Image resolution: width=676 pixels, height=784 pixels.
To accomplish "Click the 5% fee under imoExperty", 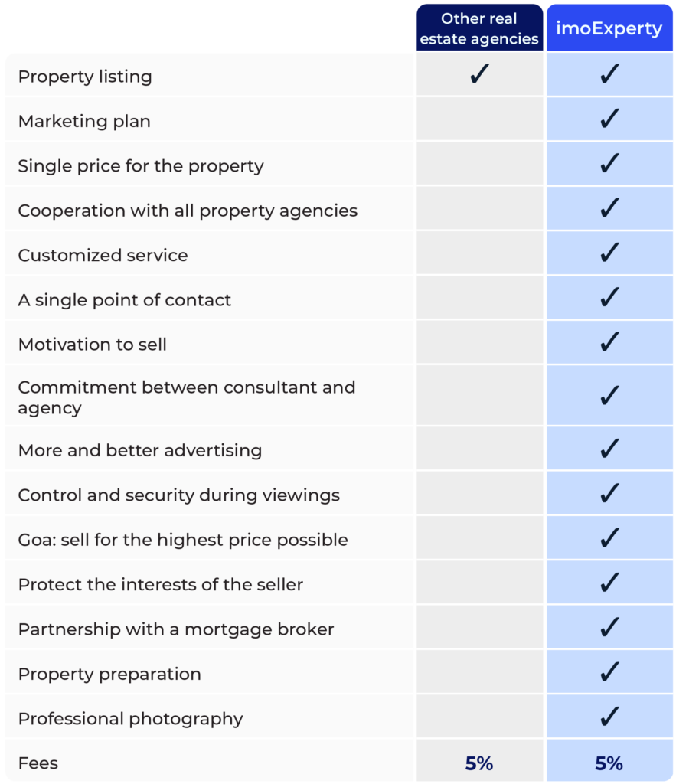I will tap(609, 763).
